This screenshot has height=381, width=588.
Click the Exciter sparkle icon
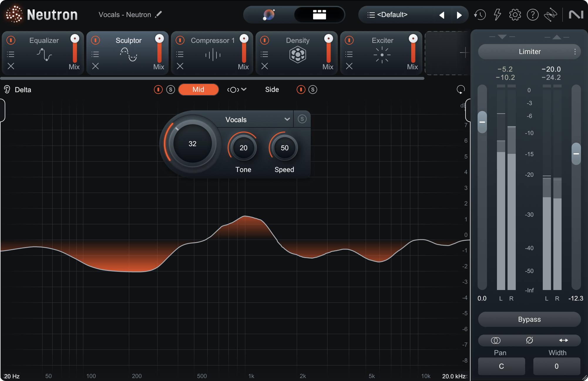(x=382, y=55)
